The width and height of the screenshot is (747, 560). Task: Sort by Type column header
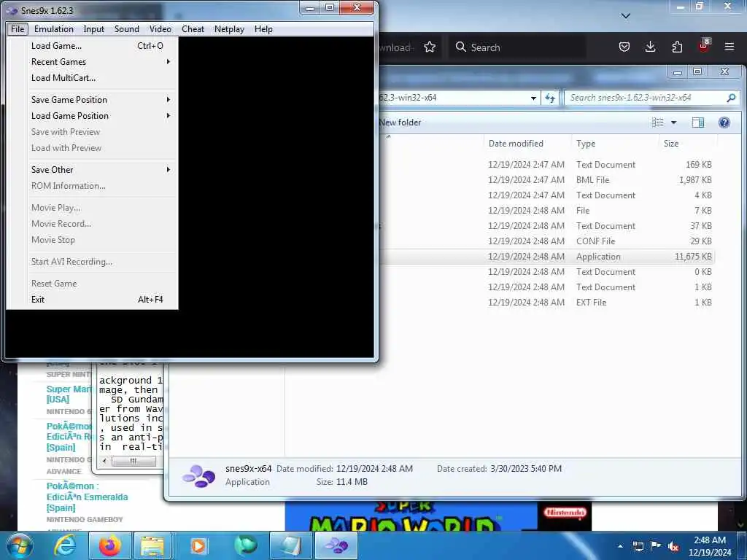(x=614, y=144)
